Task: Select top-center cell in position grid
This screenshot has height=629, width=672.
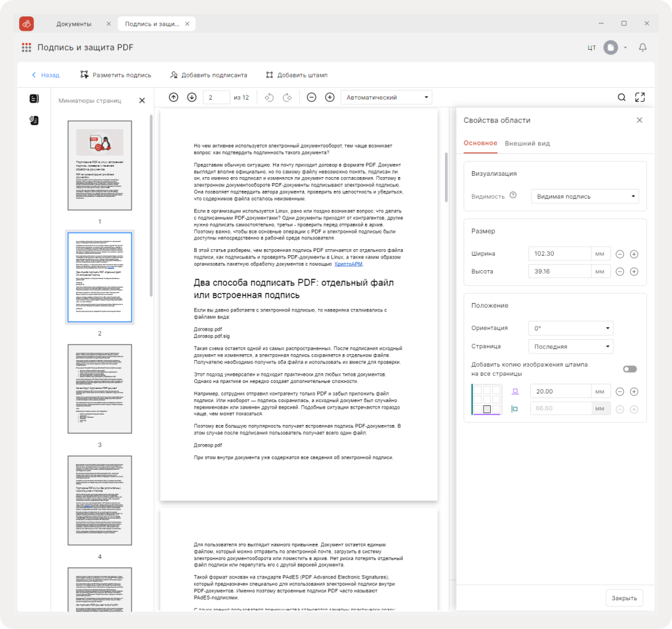Action: [x=487, y=390]
